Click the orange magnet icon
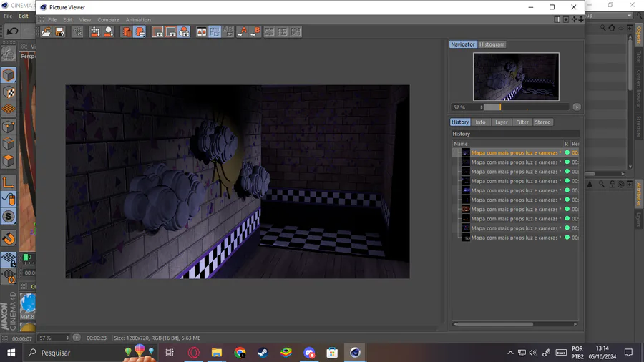This screenshot has width=644, height=362. click(8, 238)
